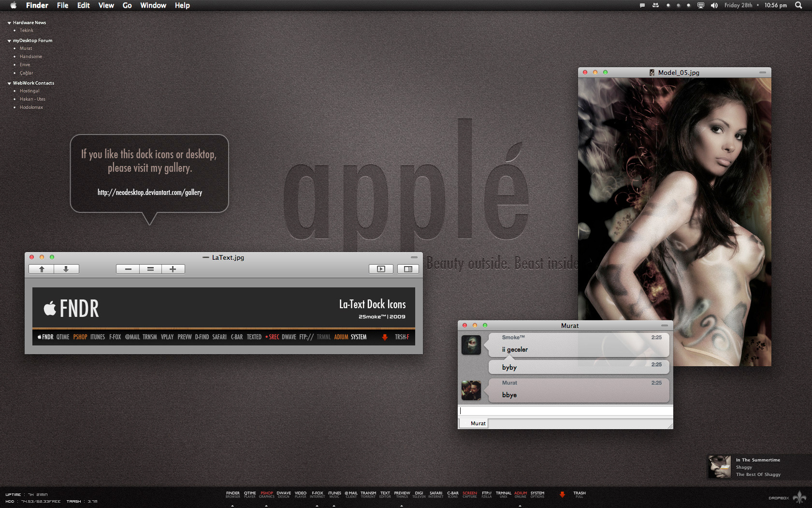
Task: Zoom out with the minus button in LaText.jpg
Action: point(128,269)
